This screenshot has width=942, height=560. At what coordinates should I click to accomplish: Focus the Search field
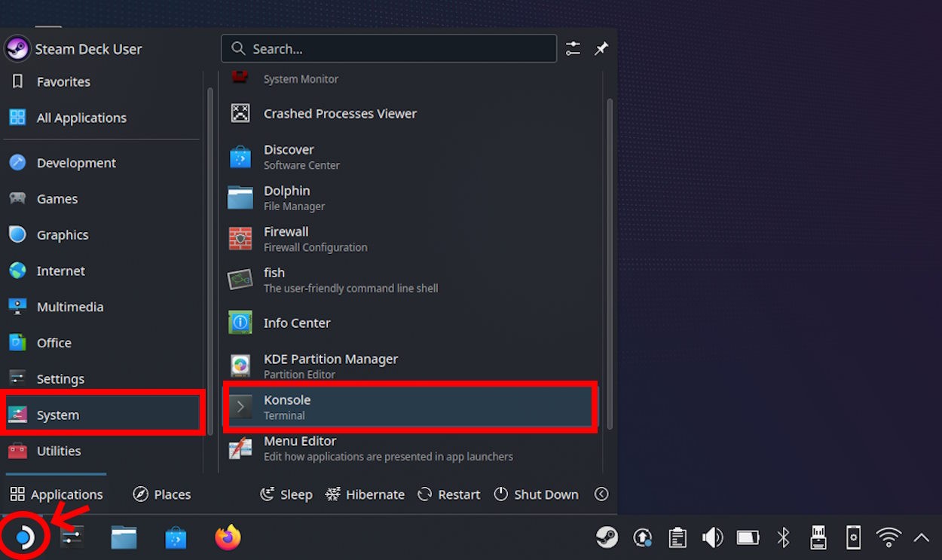(389, 48)
